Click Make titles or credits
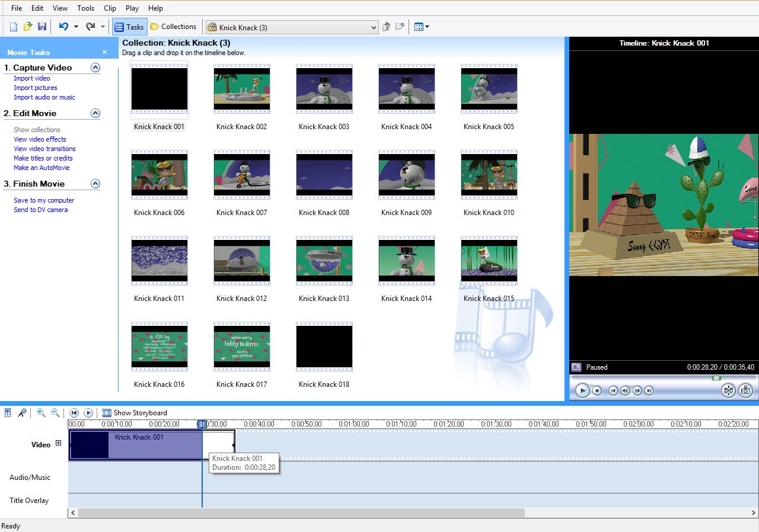 43,158
